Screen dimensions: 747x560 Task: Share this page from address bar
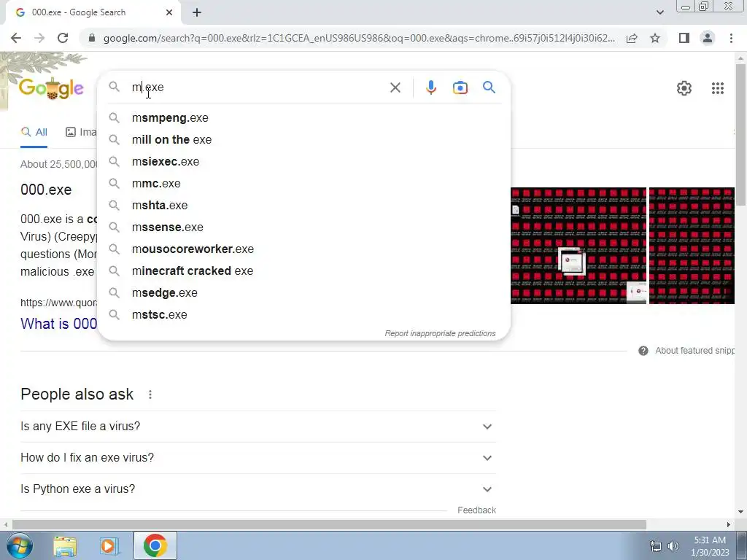pos(632,38)
